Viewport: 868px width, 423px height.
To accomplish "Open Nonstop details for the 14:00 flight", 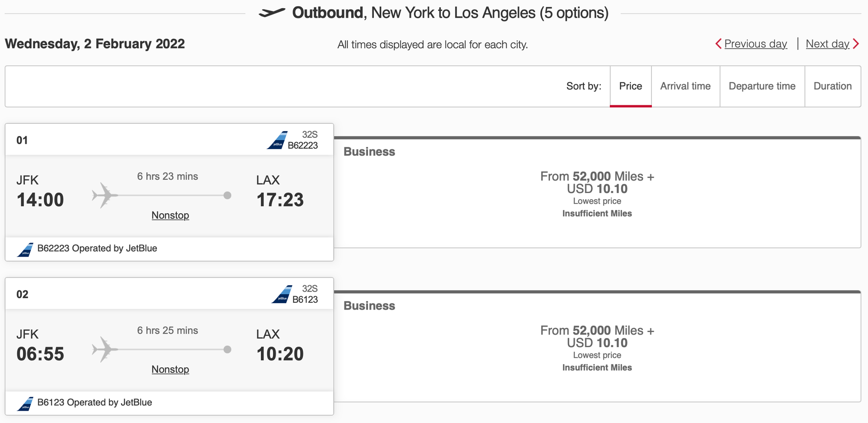I will tap(170, 215).
